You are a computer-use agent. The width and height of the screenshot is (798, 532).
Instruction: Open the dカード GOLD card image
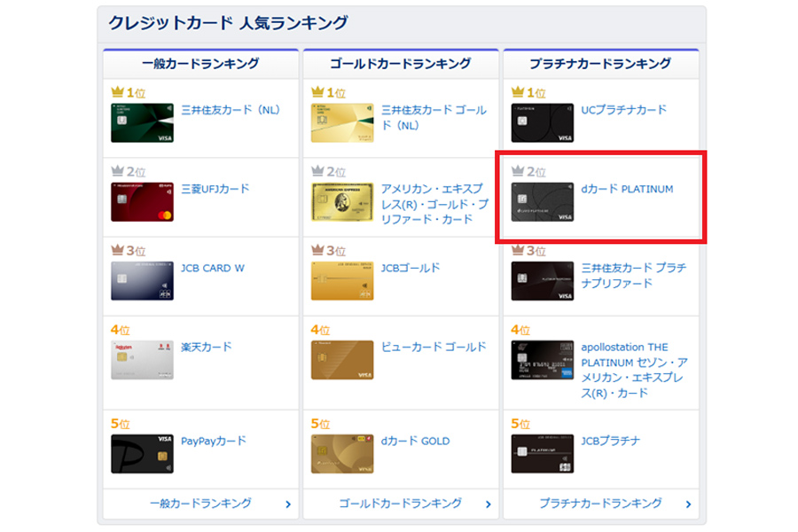(342, 454)
